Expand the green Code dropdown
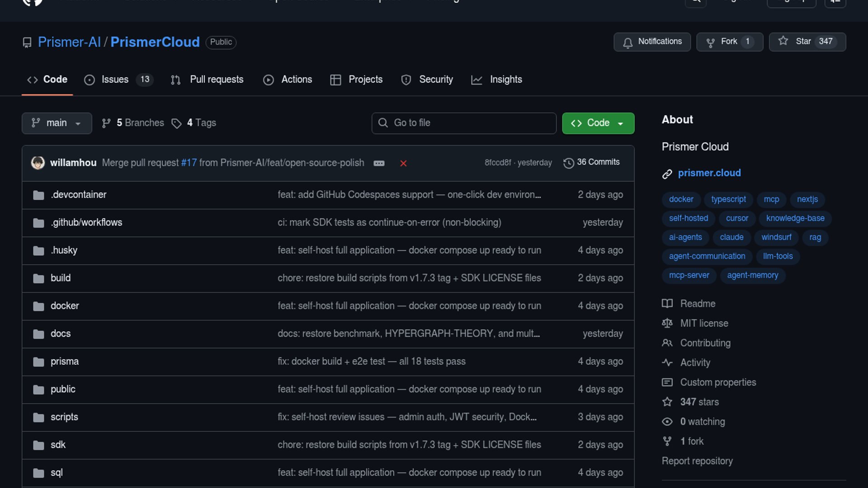 pos(598,123)
